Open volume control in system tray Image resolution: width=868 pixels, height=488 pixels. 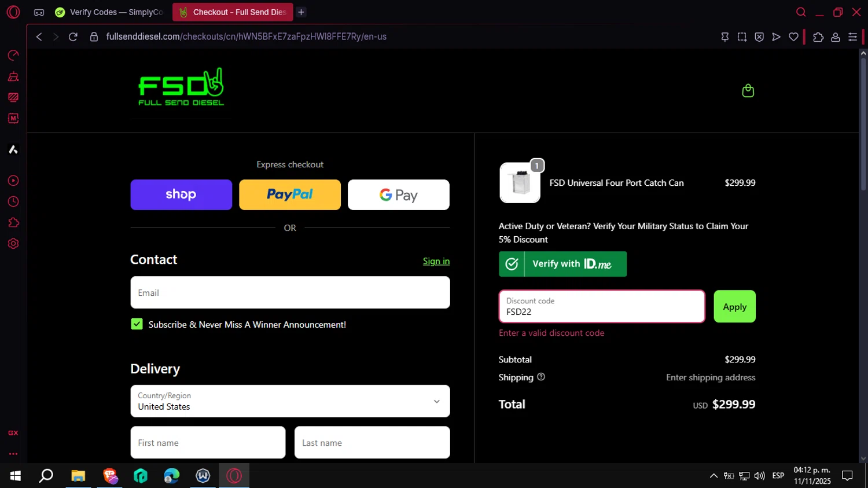point(760,476)
